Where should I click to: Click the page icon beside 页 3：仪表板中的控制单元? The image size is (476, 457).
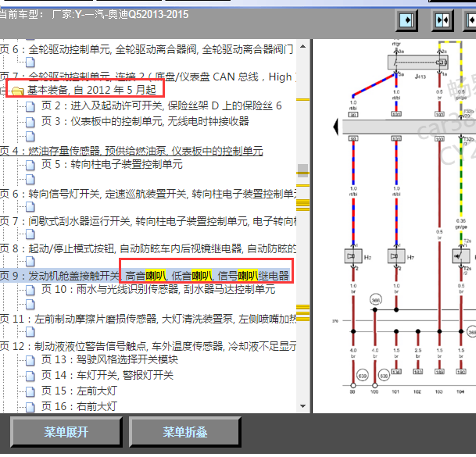pos(30,122)
